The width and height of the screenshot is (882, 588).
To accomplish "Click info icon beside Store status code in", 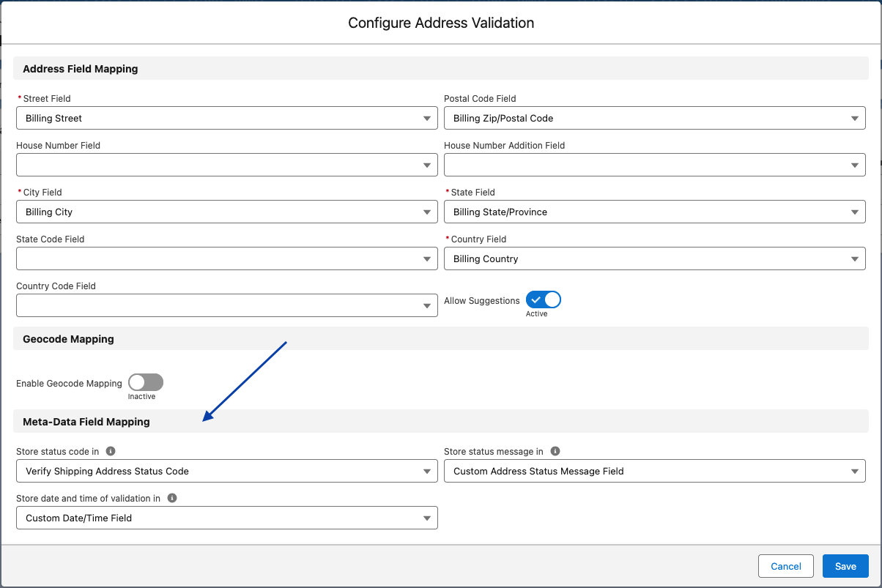I will pos(111,451).
